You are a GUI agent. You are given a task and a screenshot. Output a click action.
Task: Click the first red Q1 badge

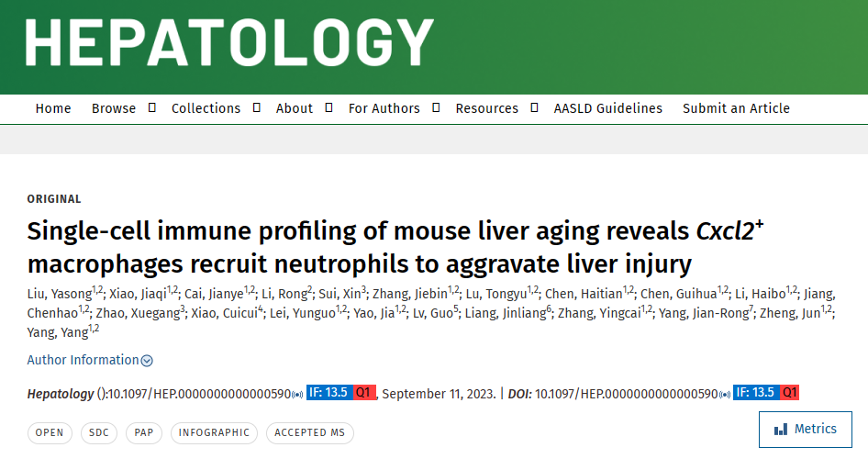(364, 393)
